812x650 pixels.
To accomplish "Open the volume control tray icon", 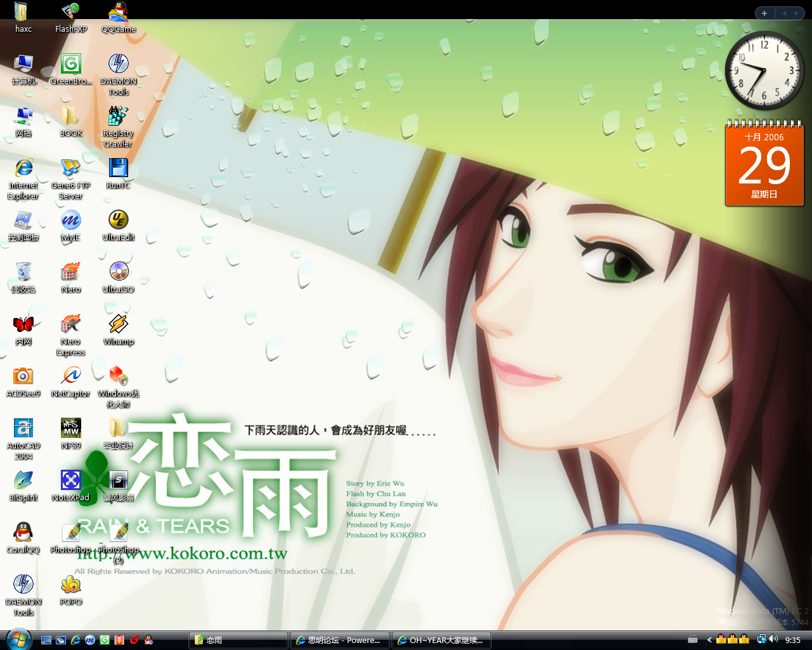I will (773, 639).
